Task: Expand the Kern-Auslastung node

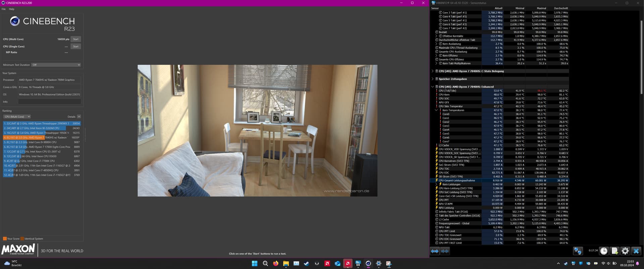Action: [436, 44]
